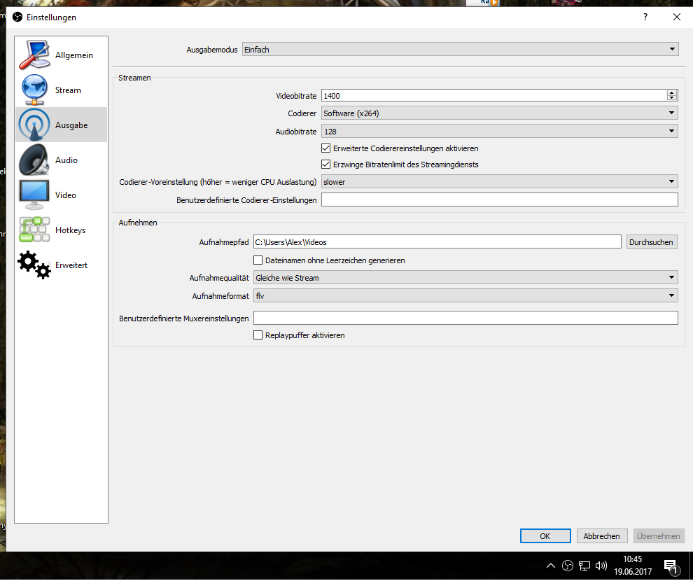Switch to the Ausgabe settings tab

tap(61, 125)
